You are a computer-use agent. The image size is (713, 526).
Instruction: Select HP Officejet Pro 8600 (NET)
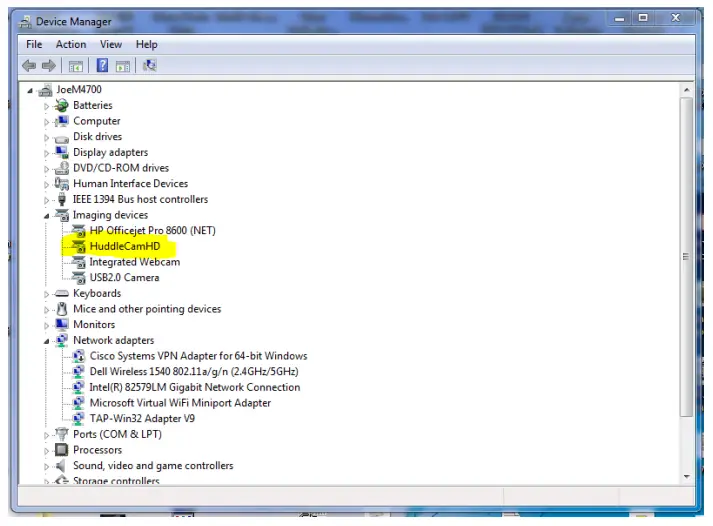[152, 230]
